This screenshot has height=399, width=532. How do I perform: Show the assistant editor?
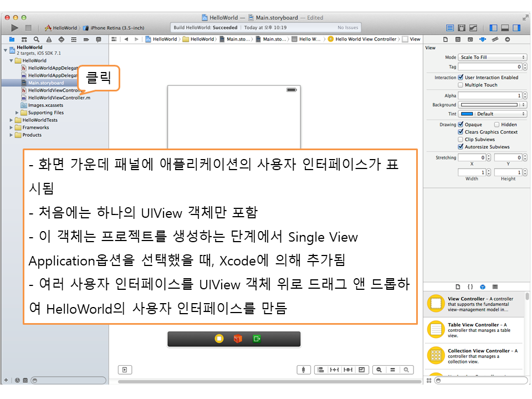coord(462,28)
